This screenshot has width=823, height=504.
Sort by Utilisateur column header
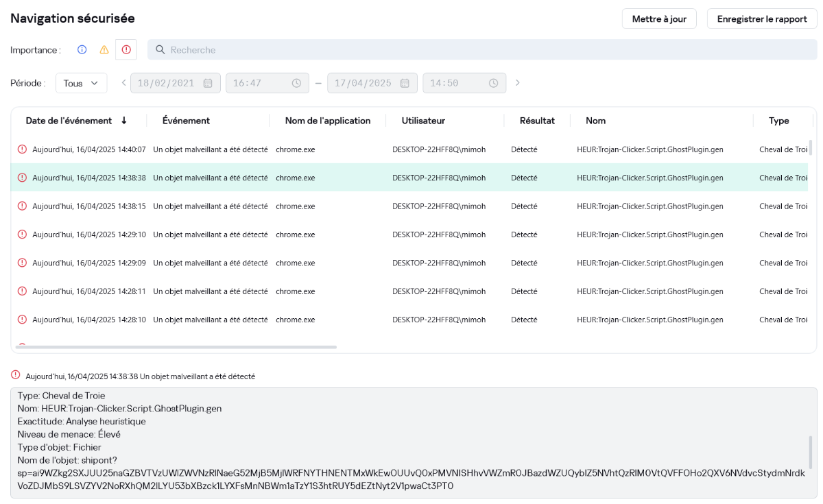423,121
